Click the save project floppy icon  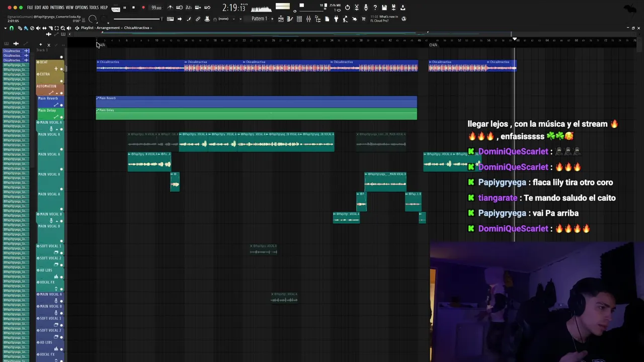(x=384, y=8)
